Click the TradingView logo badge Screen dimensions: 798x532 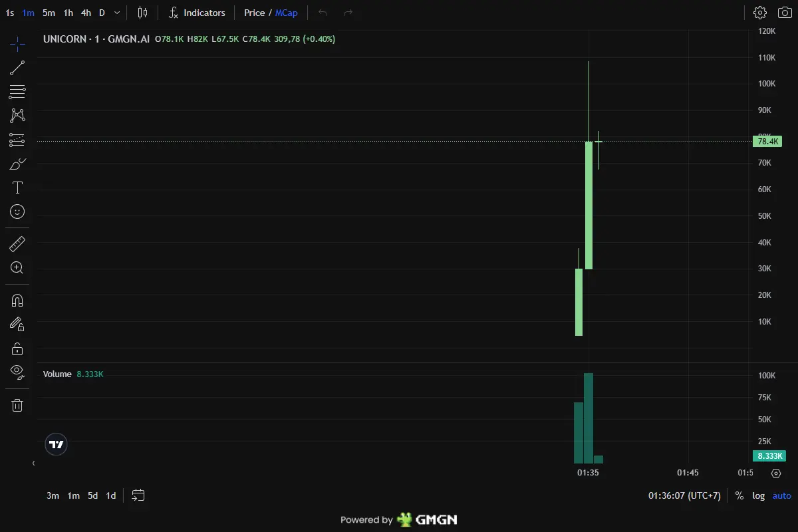click(57, 444)
